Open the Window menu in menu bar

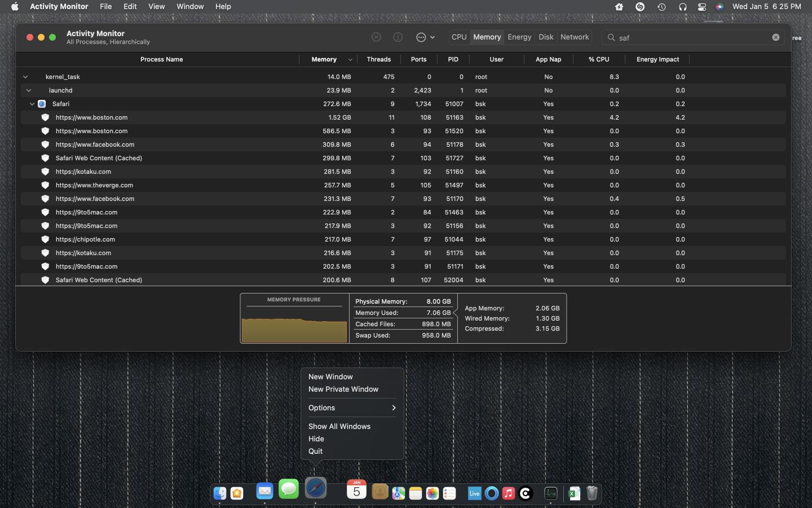(x=190, y=7)
